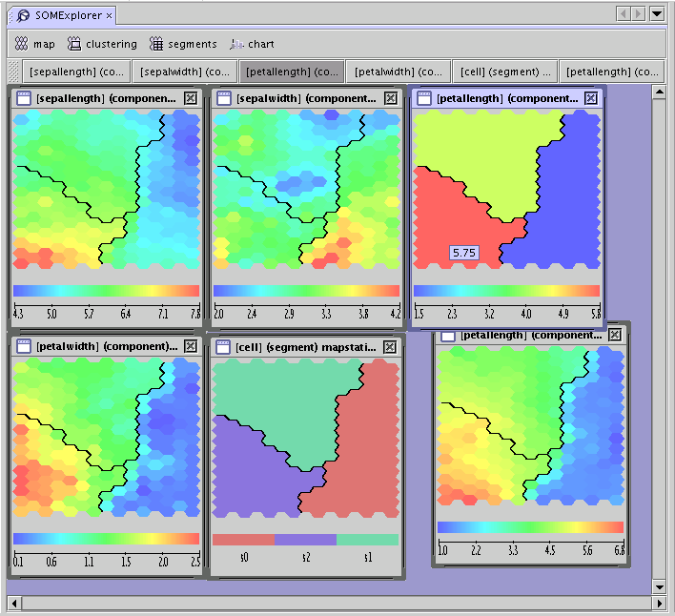Select the last [petallength] window button
Screen dimensions: 675x616
[x=612, y=72]
